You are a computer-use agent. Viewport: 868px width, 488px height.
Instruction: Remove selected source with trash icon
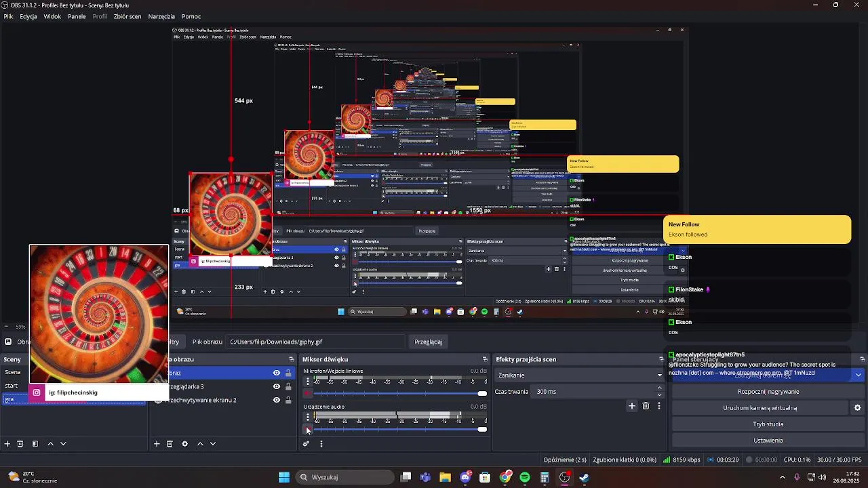170,444
